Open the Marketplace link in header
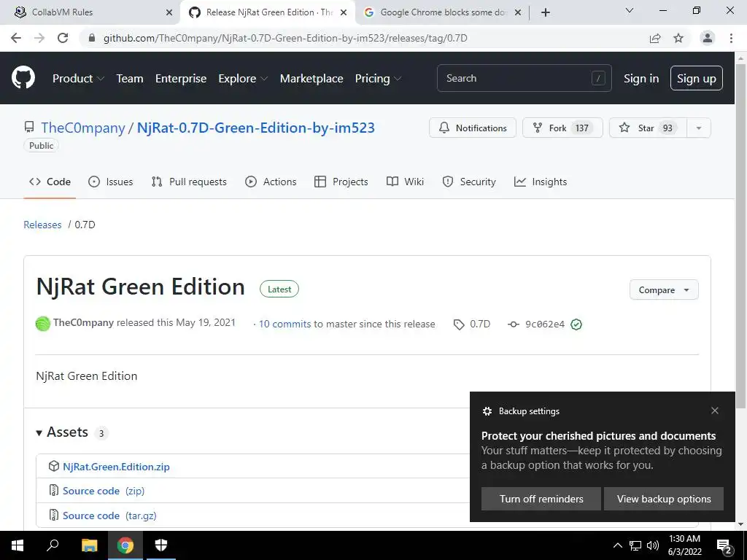This screenshot has height=560, width=747. tap(311, 79)
